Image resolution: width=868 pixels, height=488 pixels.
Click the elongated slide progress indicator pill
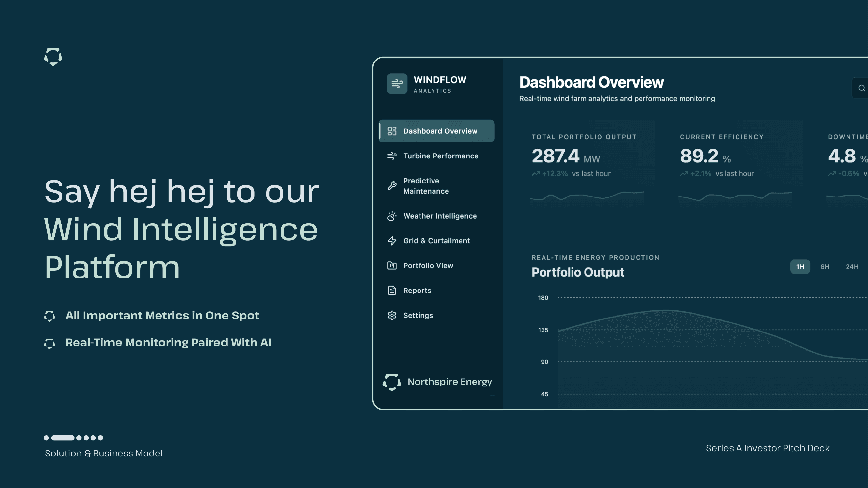pos(63,438)
